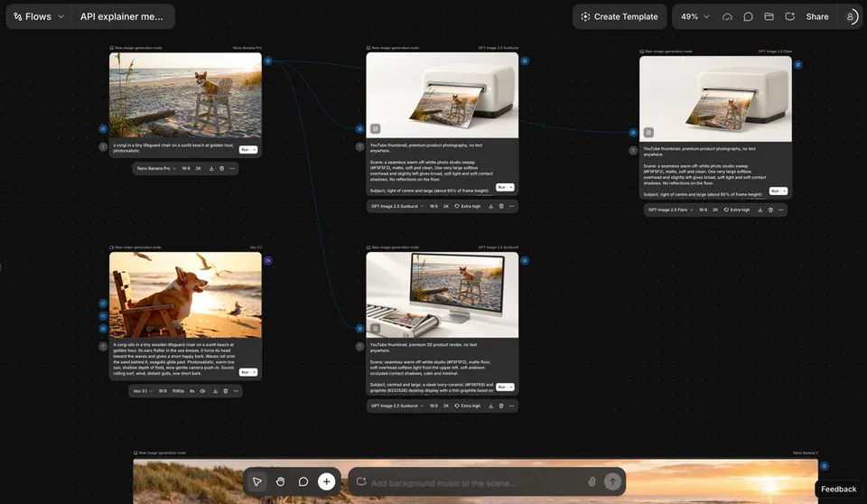867x504 pixels.
Task: Select the hand pan tool
Action: coord(280,481)
